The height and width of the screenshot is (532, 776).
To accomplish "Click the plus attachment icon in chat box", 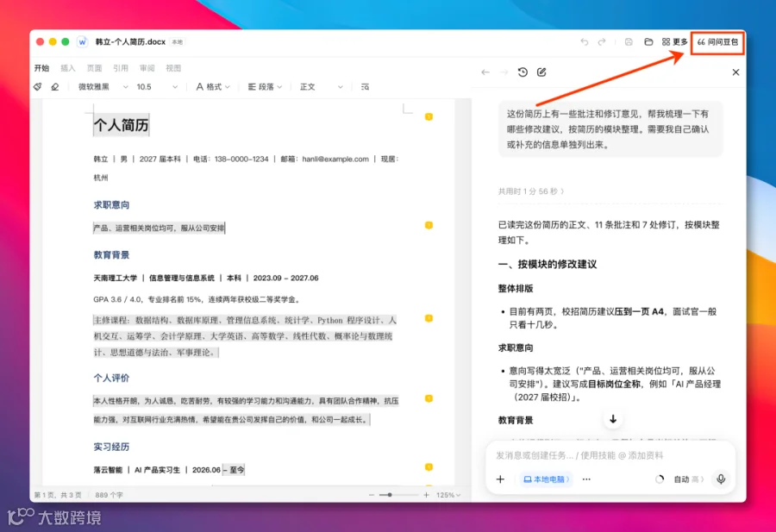I will tap(500, 479).
